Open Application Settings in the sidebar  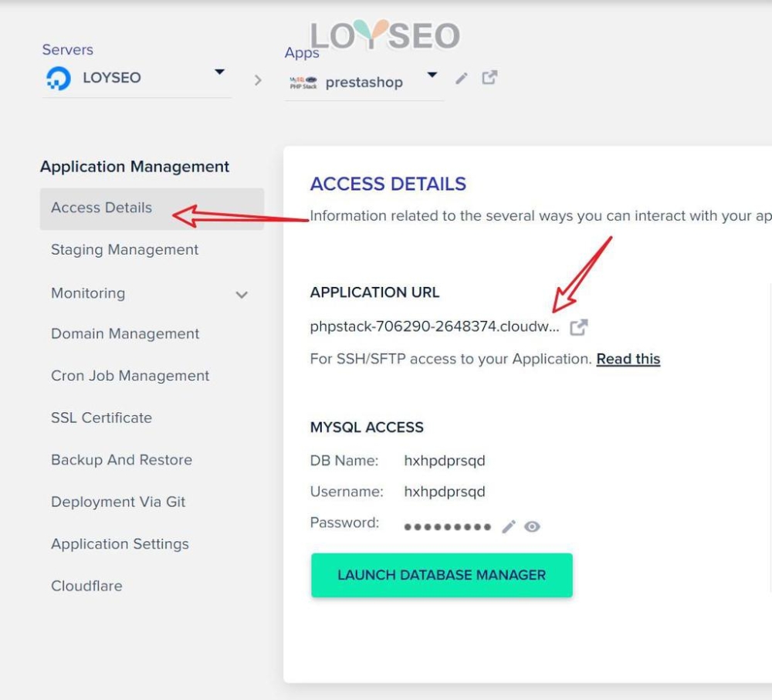[120, 544]
